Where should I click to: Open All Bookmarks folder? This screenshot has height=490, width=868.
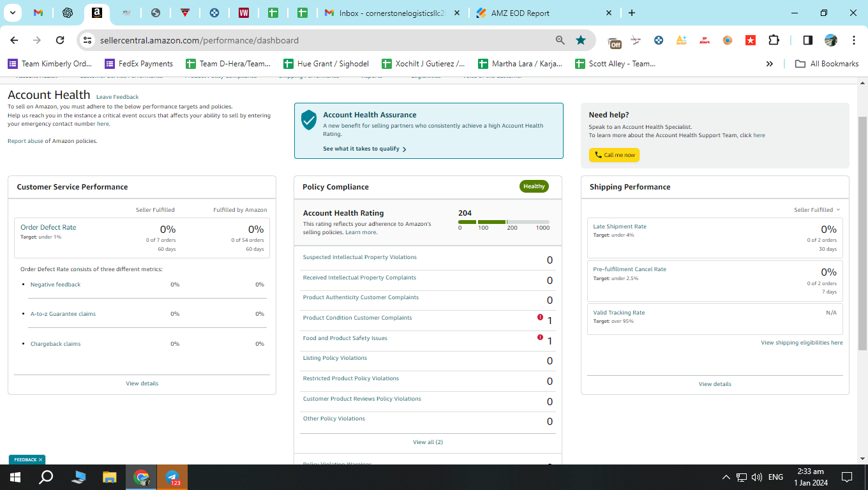827,64
